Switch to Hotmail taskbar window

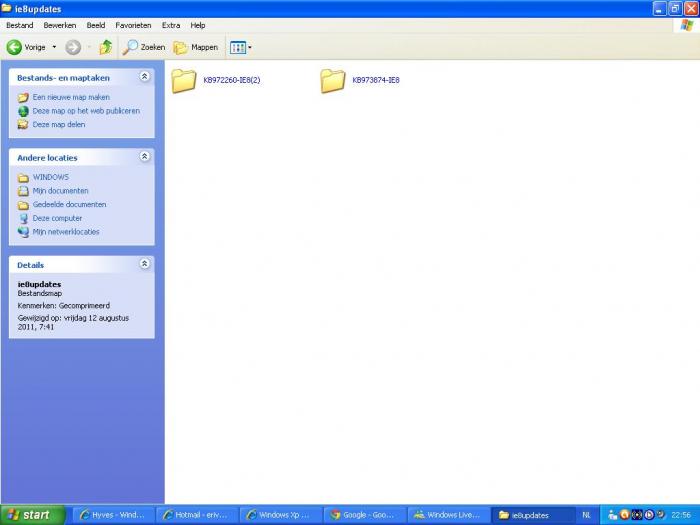tap(197, 515)
